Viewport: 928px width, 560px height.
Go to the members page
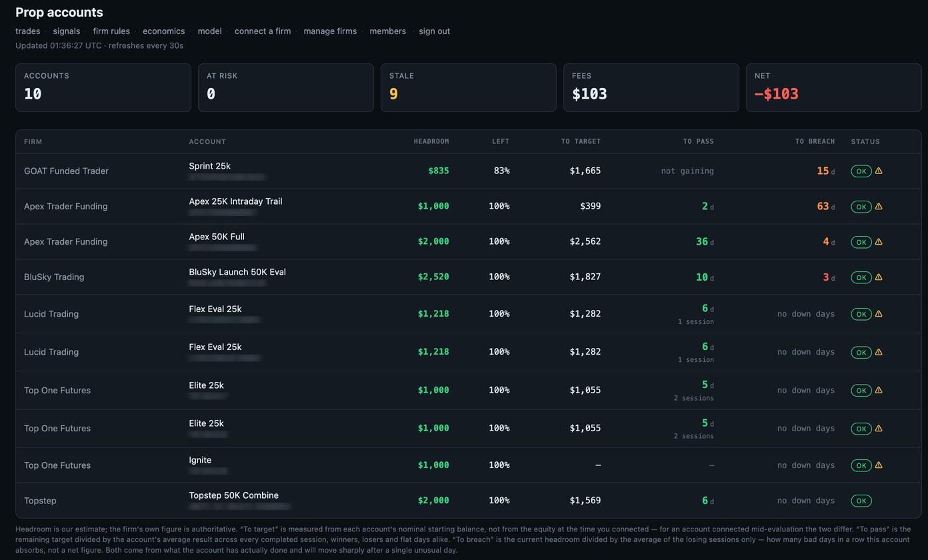pyautogui.click(x=388, y=31)
